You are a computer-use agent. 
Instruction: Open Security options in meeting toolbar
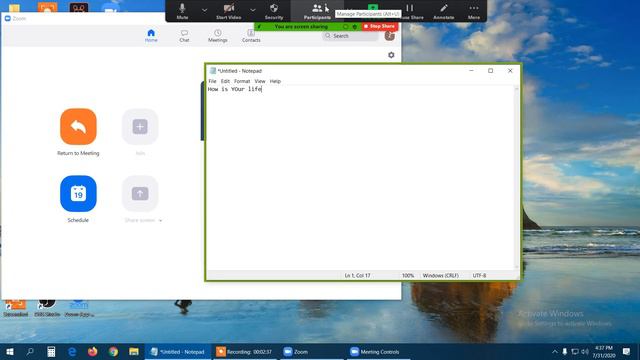[274, 11]
